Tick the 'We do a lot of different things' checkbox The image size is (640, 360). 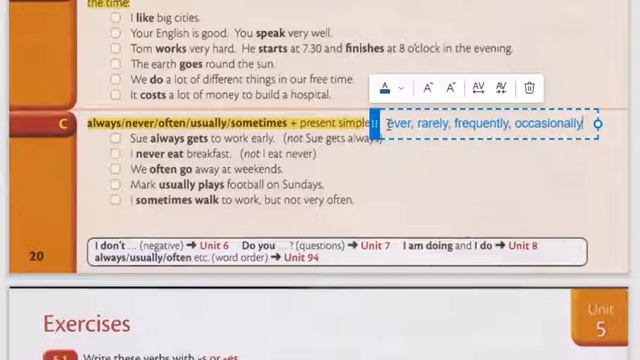(x=116, y=79)
